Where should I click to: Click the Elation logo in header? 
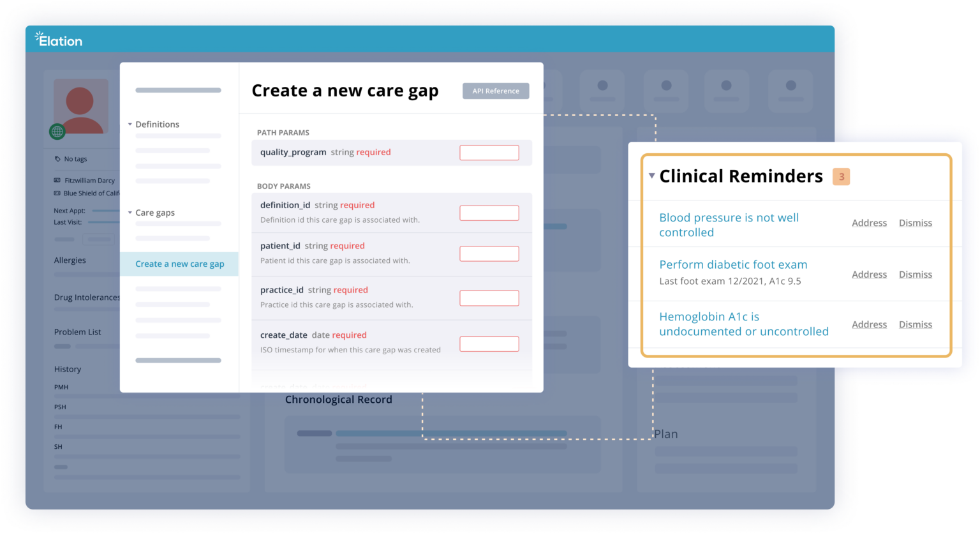[x=58, y=40]
